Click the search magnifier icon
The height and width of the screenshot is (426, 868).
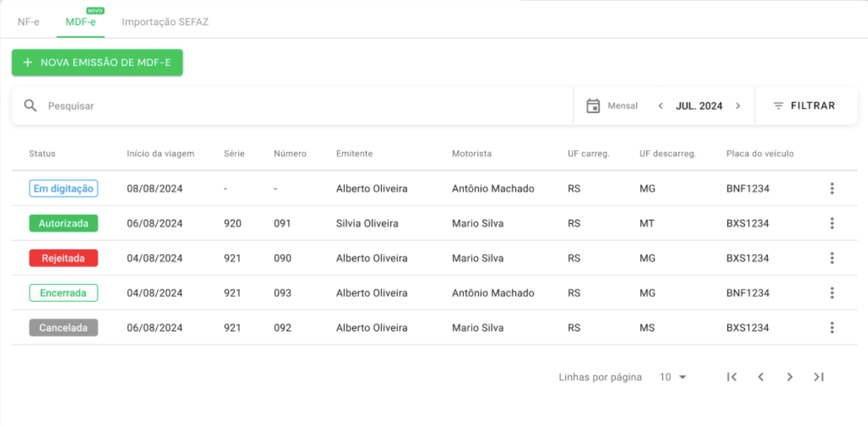click(30, 105)
